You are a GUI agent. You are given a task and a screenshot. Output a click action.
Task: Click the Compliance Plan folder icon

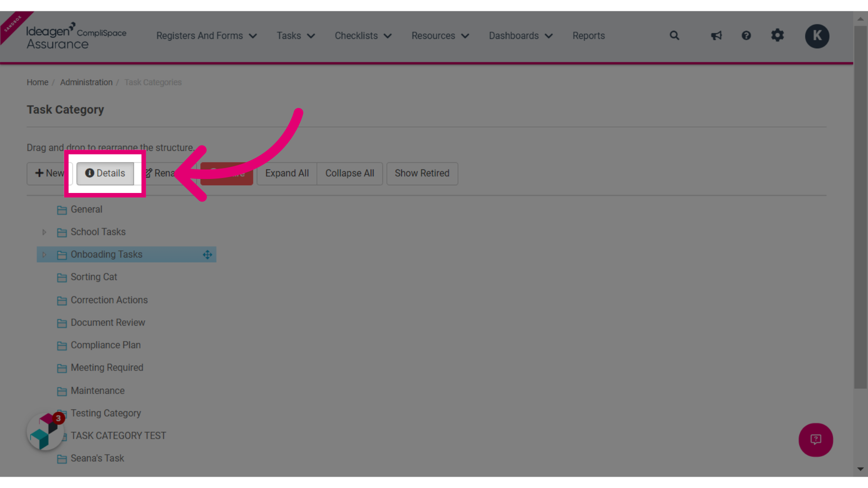[62, 346]
